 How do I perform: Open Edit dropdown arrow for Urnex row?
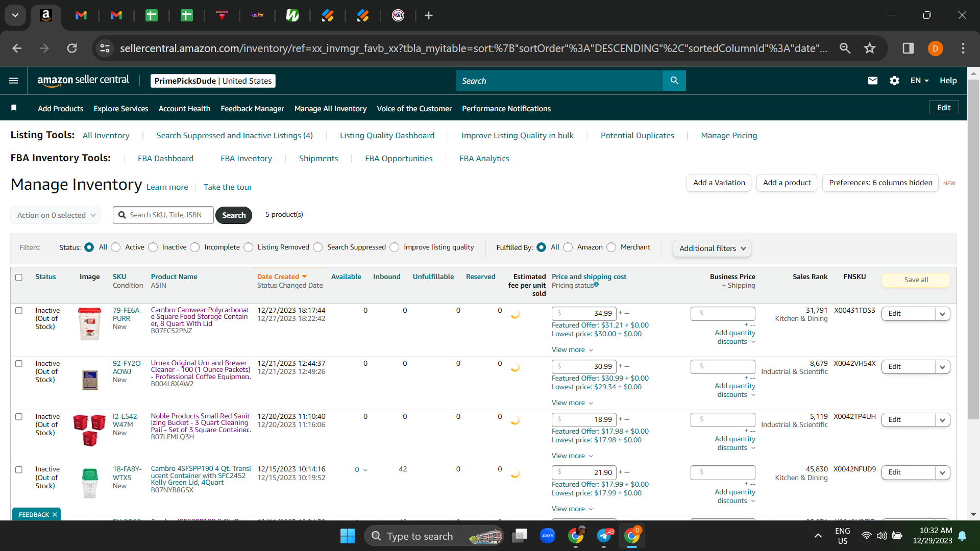pos(942,367)
